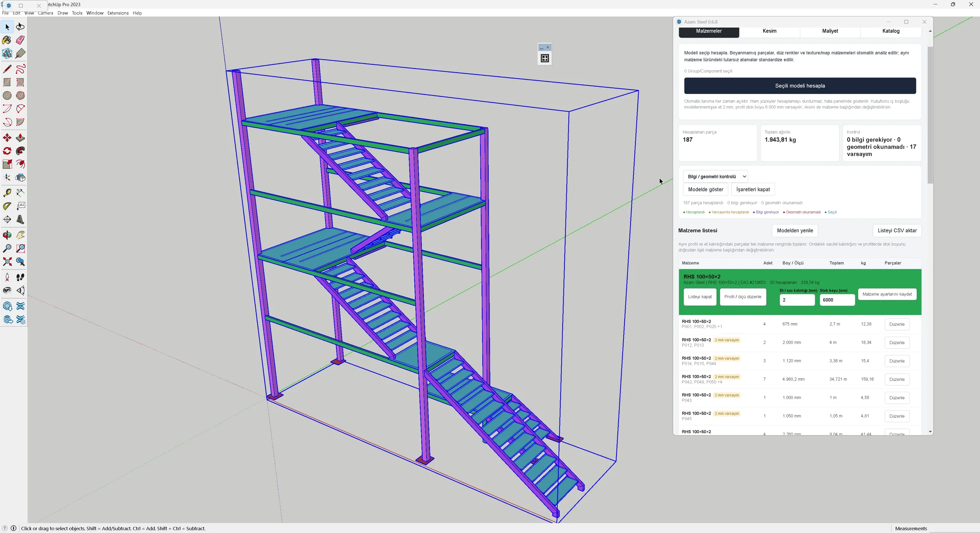Screen dimensions: 980x533
Task: Select the Rotate tool
Action: coord(7,151)
